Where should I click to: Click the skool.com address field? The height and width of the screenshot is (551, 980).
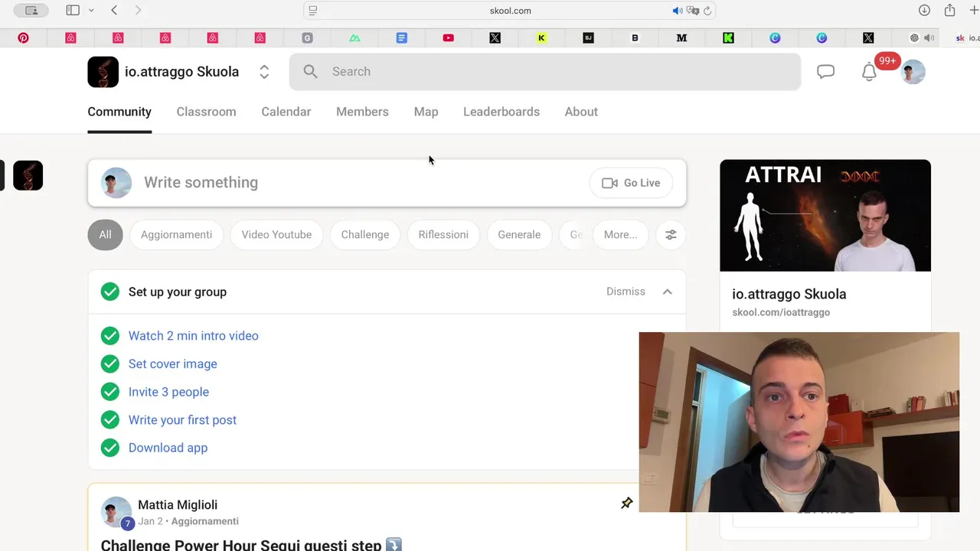coord(510,11)
